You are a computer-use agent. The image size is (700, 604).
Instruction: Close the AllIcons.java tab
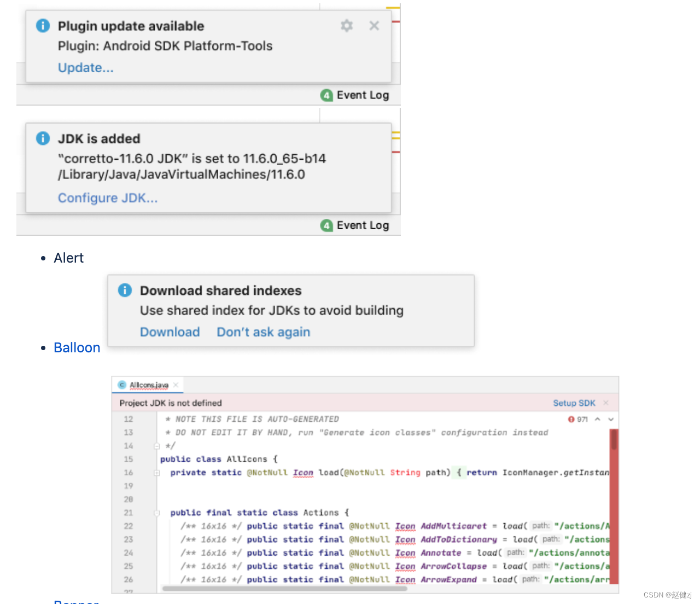point(176,385)
